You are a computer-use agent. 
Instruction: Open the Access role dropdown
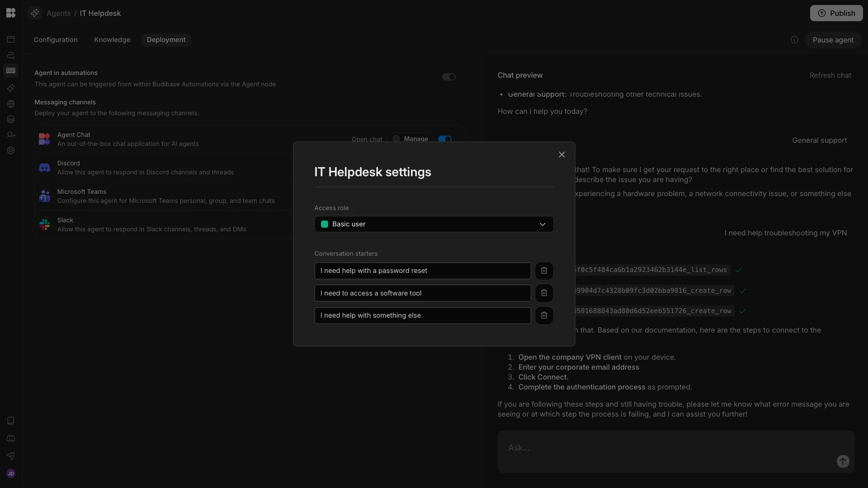pyautogui.click(x=434, y=224)
